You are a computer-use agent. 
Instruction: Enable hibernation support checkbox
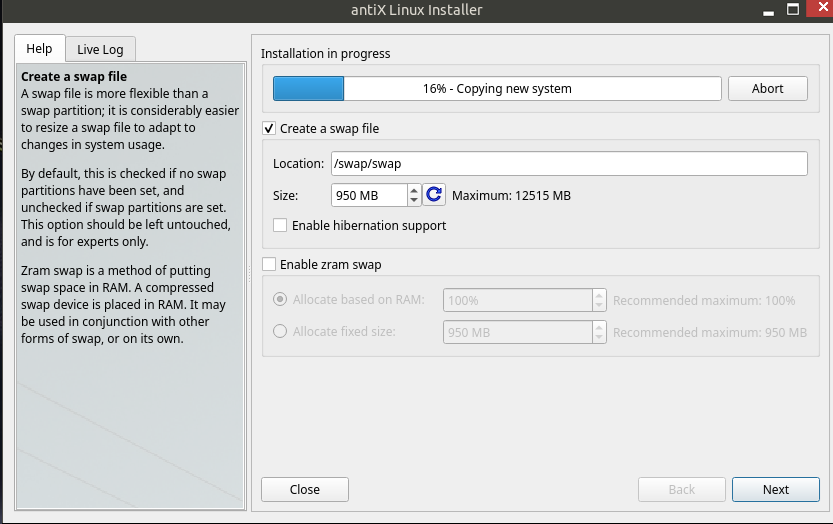point(280,226)
